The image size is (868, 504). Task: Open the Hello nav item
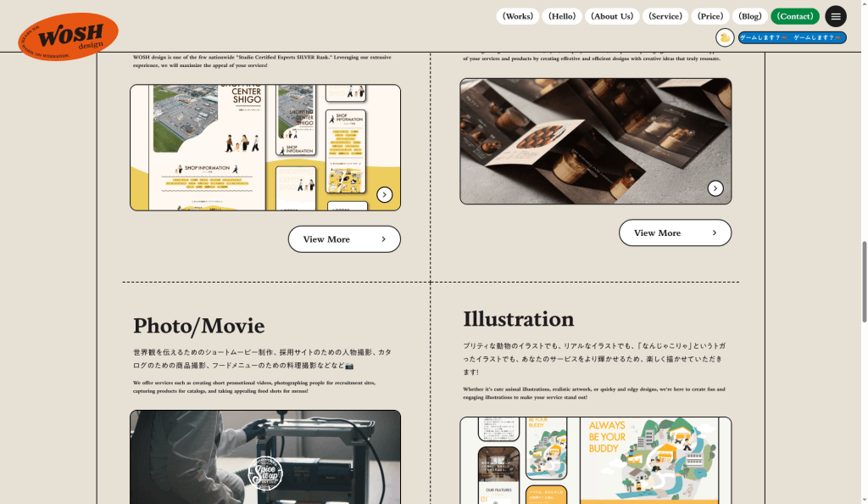(x=562, y=16)
